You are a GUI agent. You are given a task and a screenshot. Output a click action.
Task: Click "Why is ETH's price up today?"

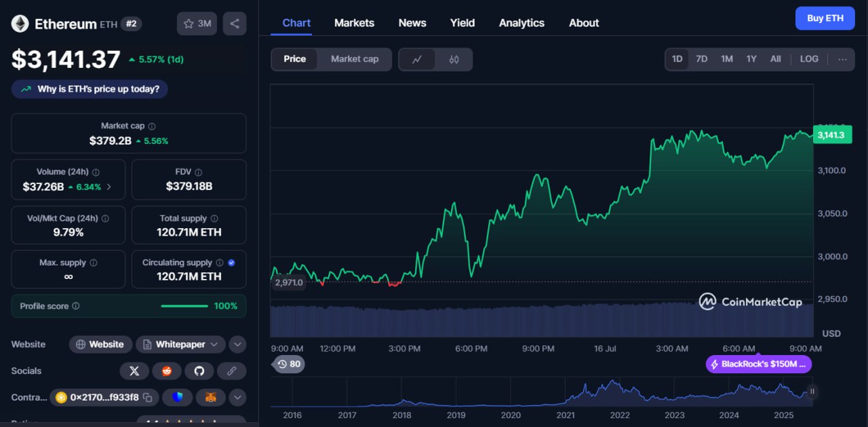pos(90,89)
